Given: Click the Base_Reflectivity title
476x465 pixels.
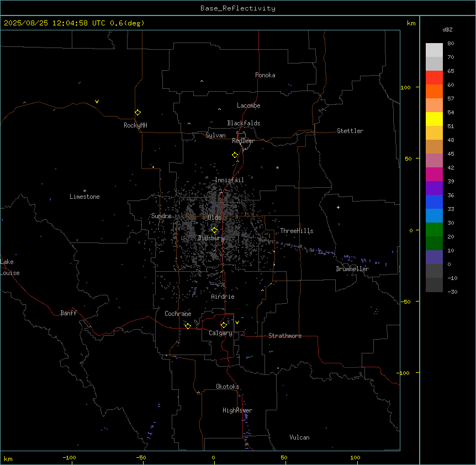Looking at the screenshot, I should [x=238, y=8].
